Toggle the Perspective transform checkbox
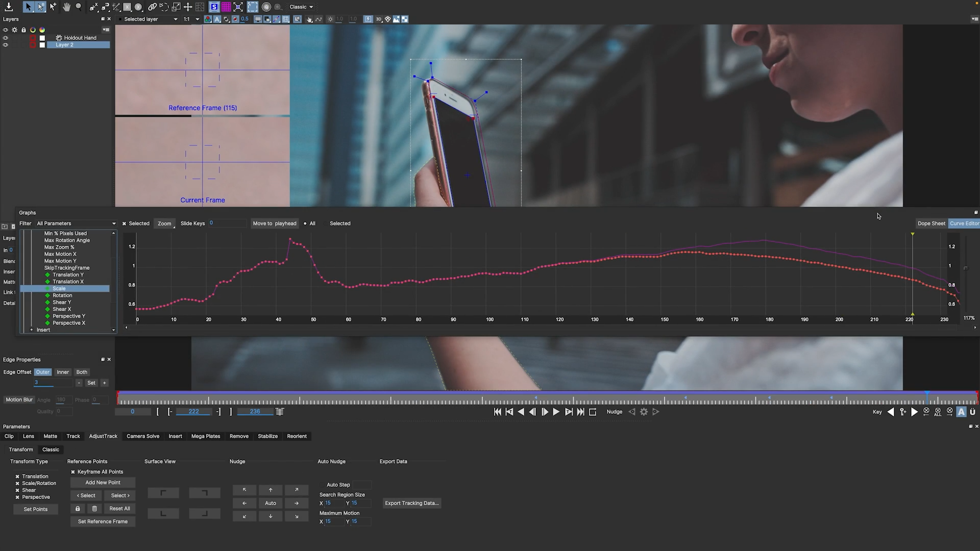The width and height of the screenshot is (980, 551). [x=17, y=497]
